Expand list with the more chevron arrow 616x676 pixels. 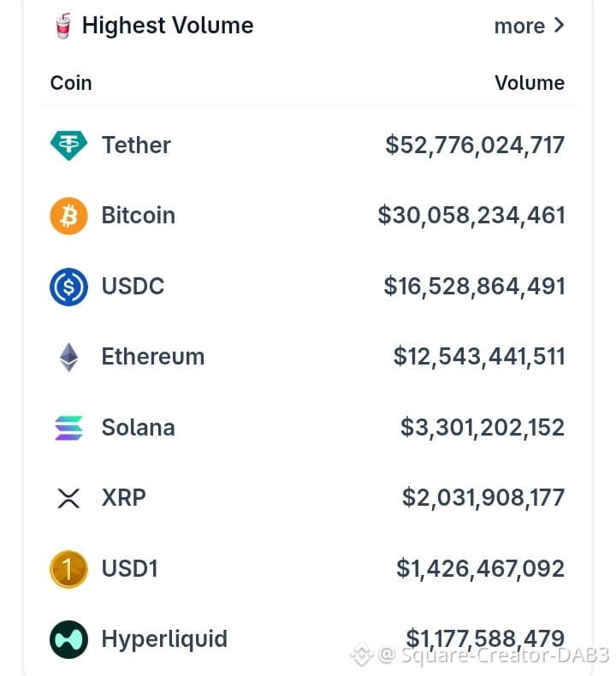[x=559, y=26]
